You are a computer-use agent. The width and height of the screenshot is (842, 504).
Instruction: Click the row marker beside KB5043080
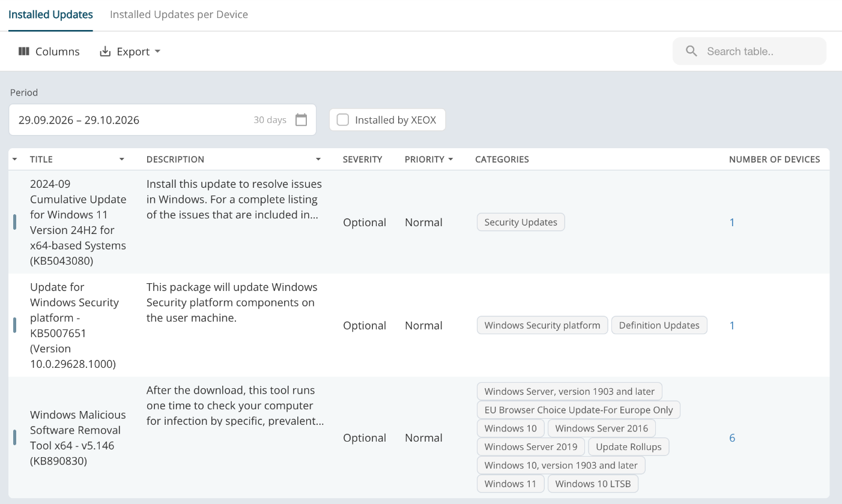tap(14, 223)
